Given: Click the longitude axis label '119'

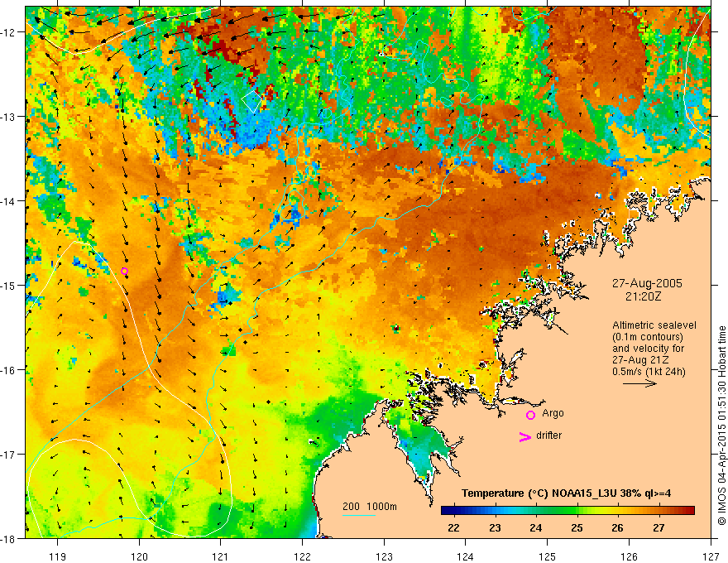Looking at the screenshot, I should click(x=57, y=556).
